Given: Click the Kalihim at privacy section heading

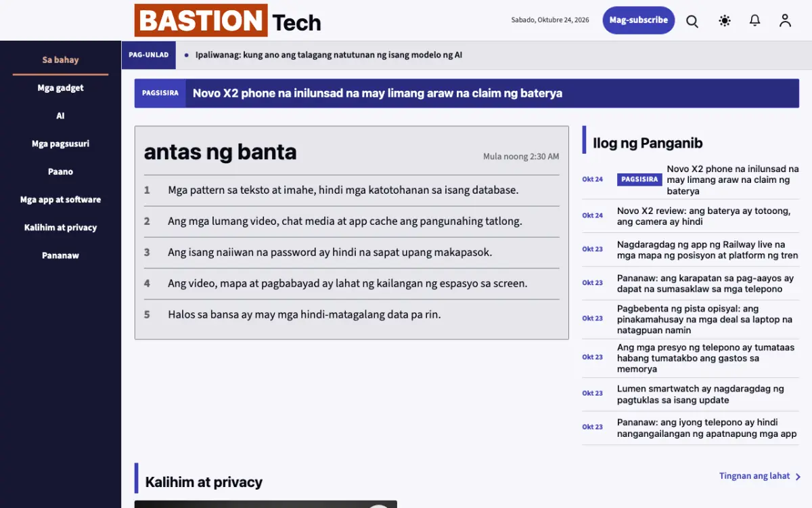Looking at the screenshot, I should pyautogui.click(x=204, y=482).
